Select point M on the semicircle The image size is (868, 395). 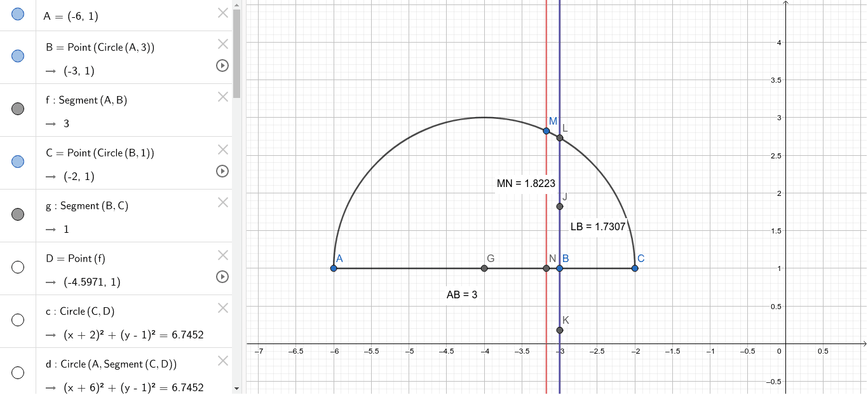click(x=546, y=130)
